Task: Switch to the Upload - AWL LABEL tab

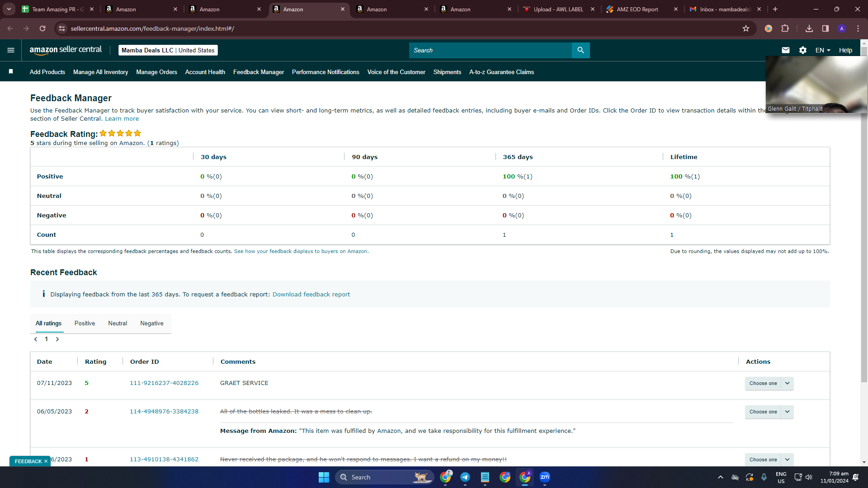Action: [x=558, y=9]
